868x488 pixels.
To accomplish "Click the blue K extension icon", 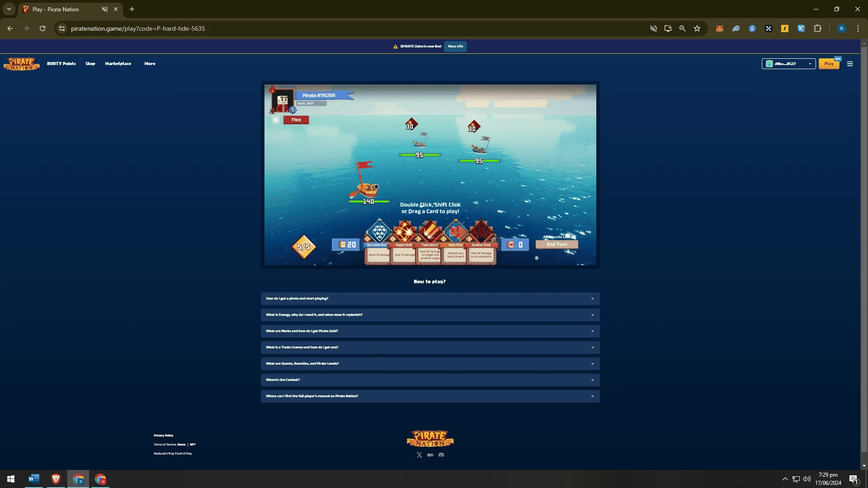I will tap(801, 28).
